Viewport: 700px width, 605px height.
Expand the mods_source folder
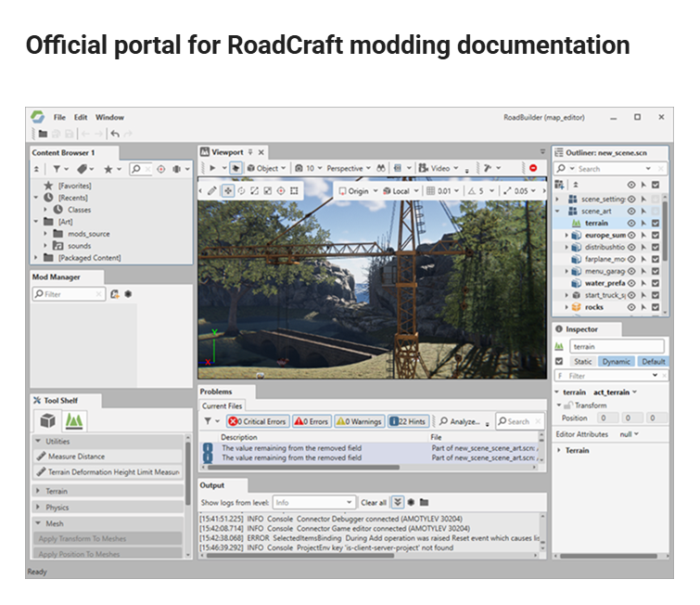pos(45,234)
